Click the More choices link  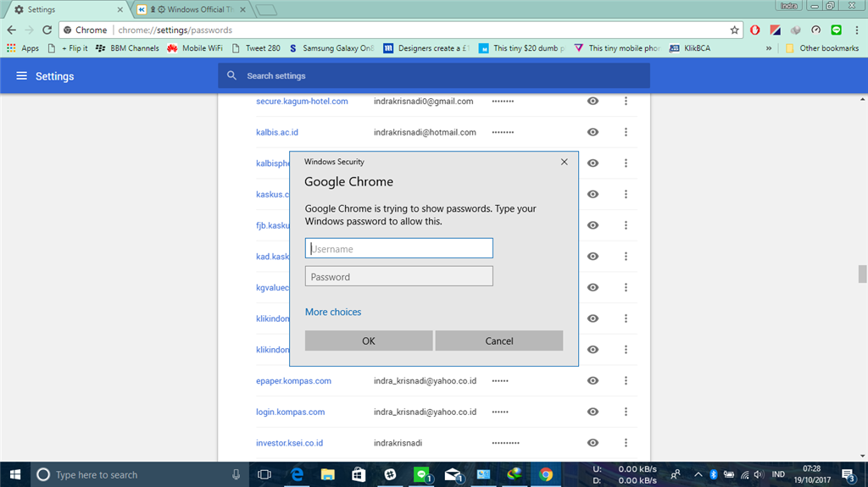pyautogui.click(x=332, y=312)
